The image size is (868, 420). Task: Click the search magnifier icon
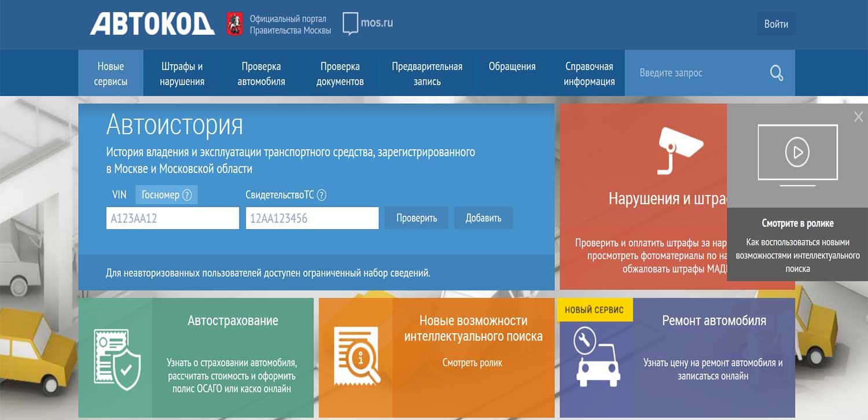(x=777, y=73)
